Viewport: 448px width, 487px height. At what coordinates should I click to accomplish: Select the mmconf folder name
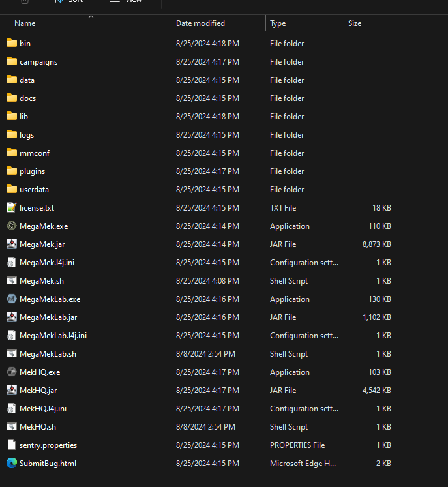[x=35, y=153]
